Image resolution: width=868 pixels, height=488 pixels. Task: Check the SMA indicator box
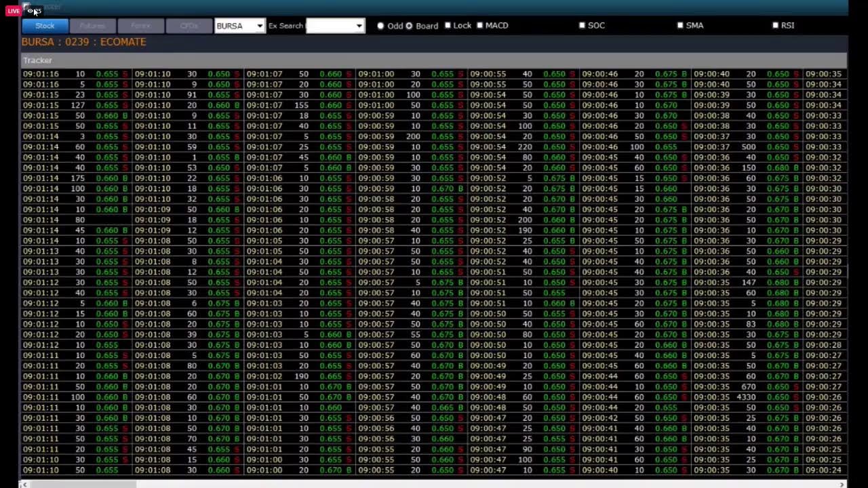[680, 25]
